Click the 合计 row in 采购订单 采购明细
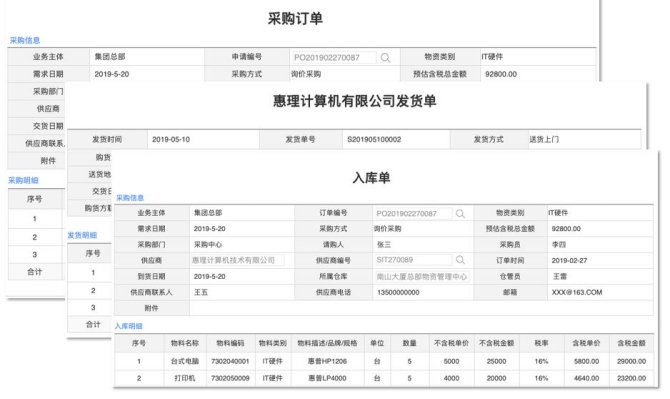The image size is (670, 399). click(35, 272)
